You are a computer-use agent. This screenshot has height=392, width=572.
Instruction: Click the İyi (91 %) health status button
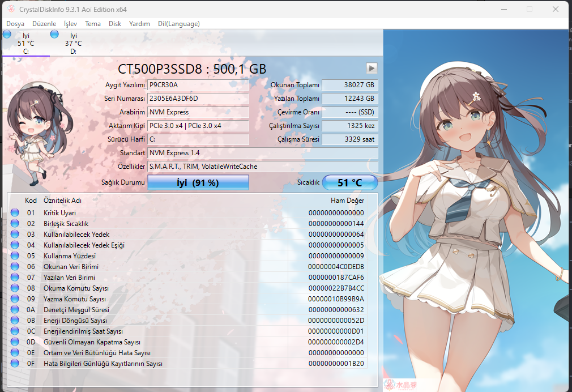(198, 182)
